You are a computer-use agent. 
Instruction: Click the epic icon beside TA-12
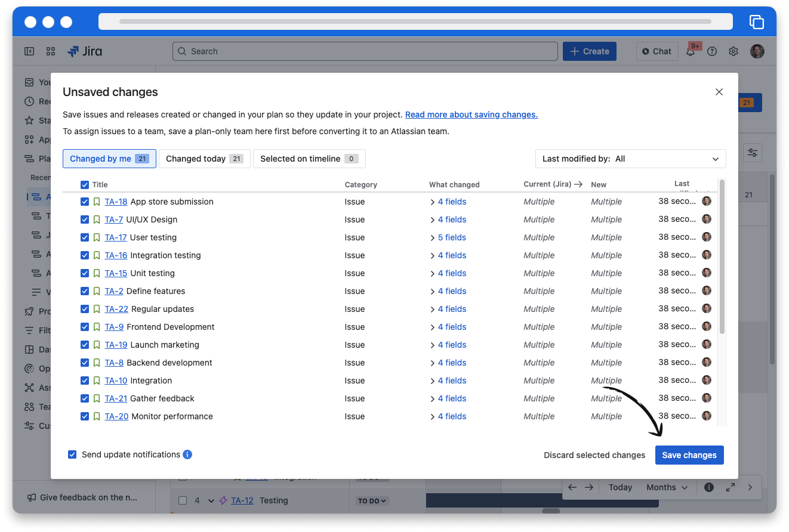click(223, 500)
